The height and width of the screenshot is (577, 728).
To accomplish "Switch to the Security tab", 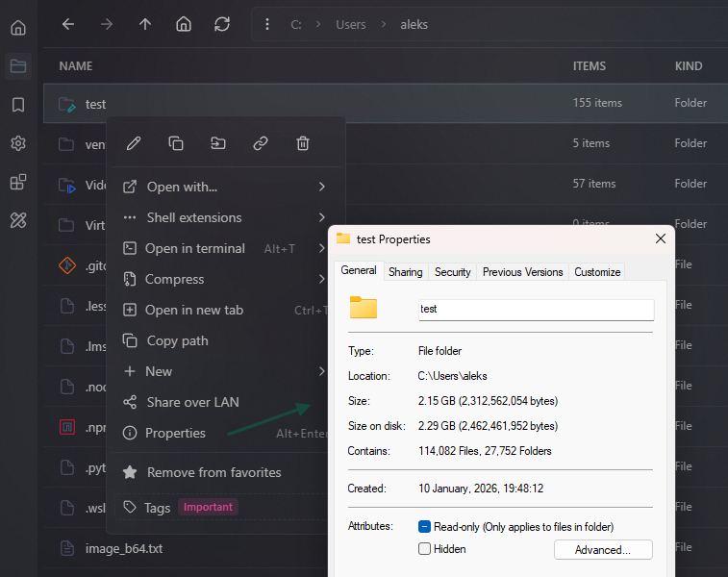I will pos(453,272).
